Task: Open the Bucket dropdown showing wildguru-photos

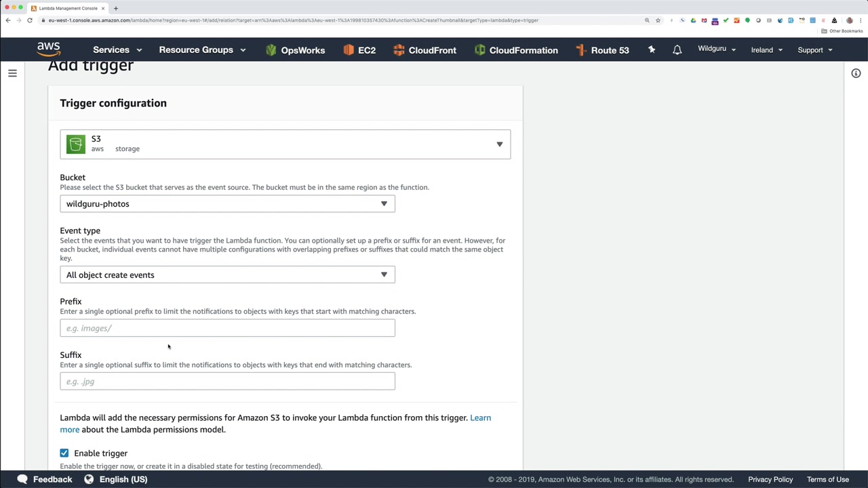Action: tap(227, 204)
